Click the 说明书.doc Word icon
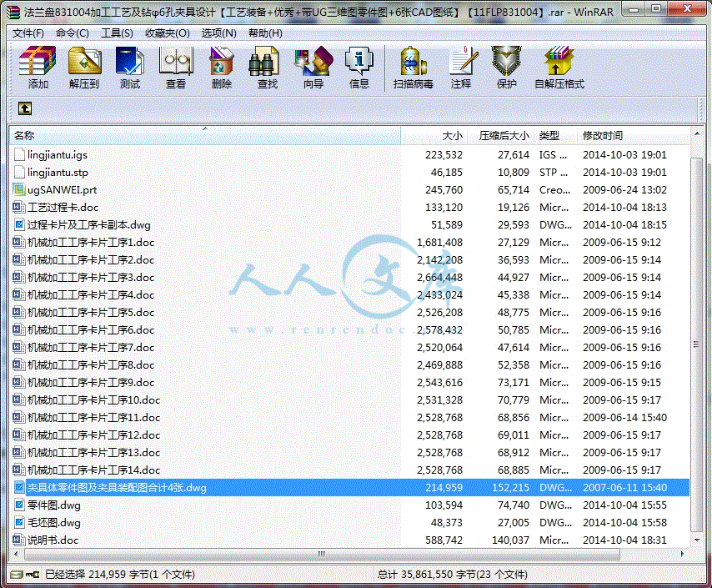 coord(19,540)
